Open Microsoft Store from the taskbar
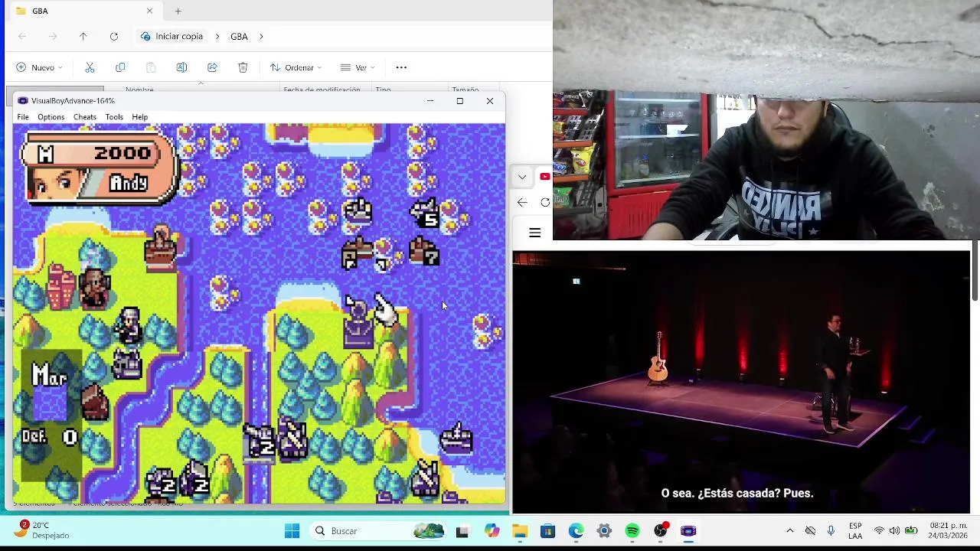The height and width of the screenshot is (551, 980). 547,530
